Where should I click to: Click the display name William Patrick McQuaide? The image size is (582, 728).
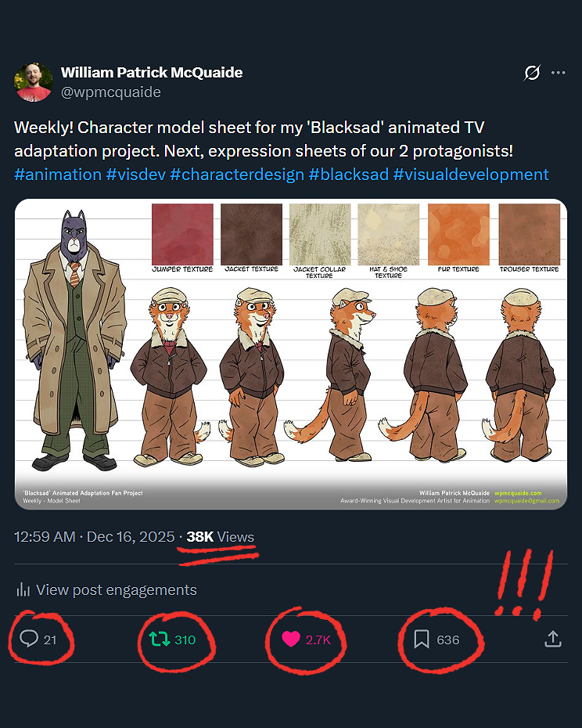click(x=152, y=73)
